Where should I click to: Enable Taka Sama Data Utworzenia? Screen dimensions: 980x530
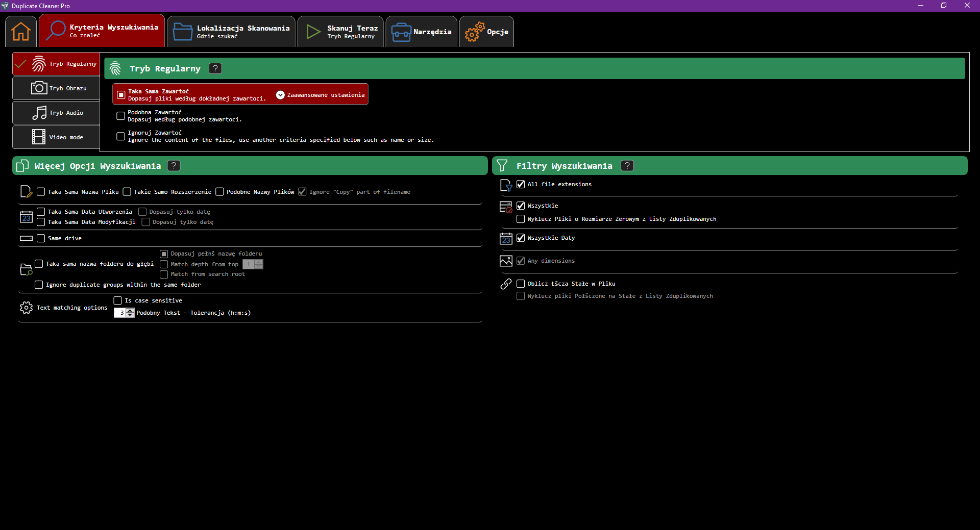pos(41,212)
